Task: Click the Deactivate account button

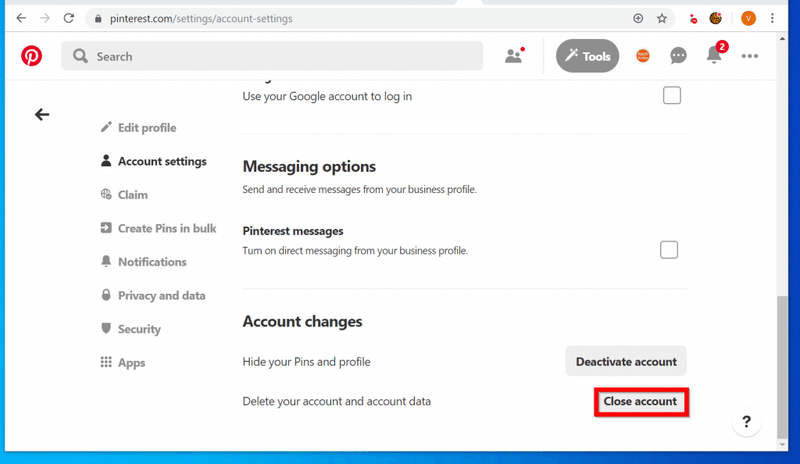Action: [x=626, y=361]
